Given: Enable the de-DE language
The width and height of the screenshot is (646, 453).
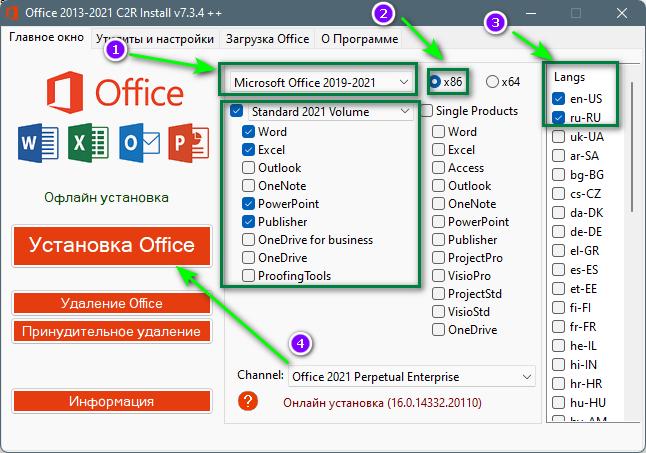Looking at the screenshot, I should (x=558, y=231).
